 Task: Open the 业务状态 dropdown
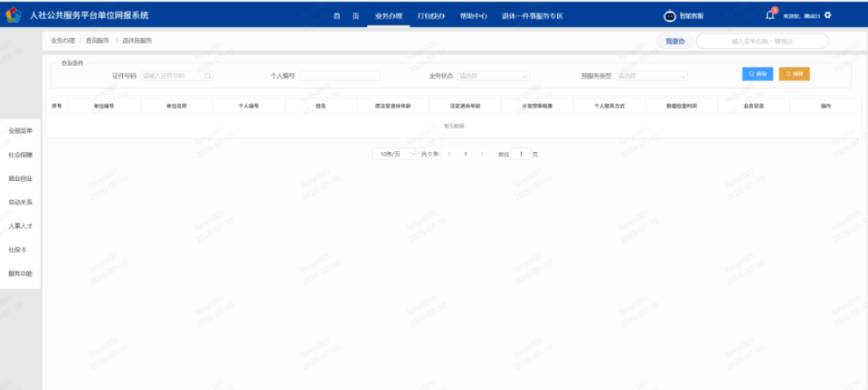(494, 76)
